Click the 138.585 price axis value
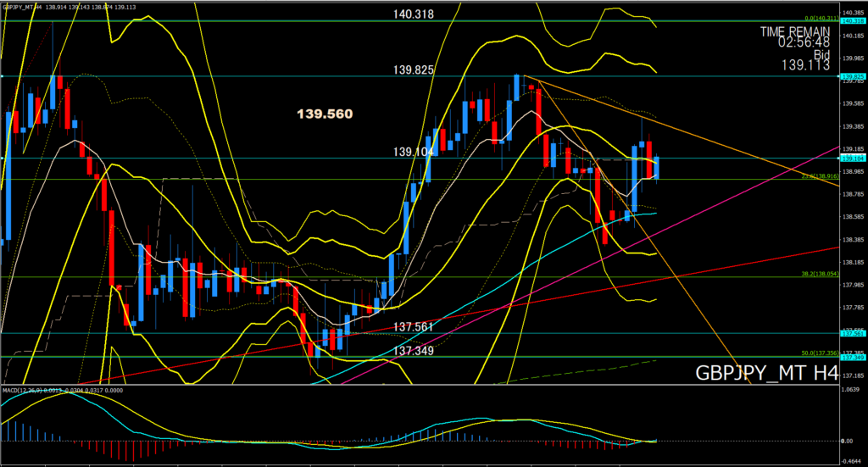Viewport: 868px width, 467px height. (854, 217)
